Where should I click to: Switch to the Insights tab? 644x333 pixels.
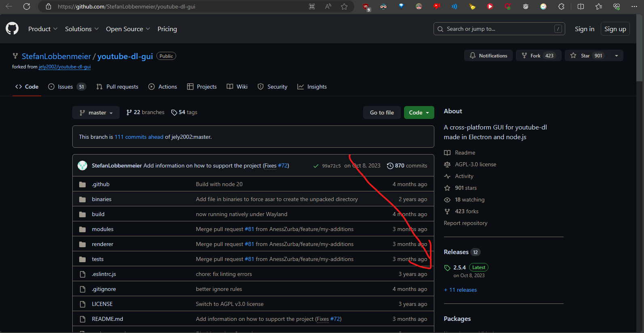click(312, 87)
